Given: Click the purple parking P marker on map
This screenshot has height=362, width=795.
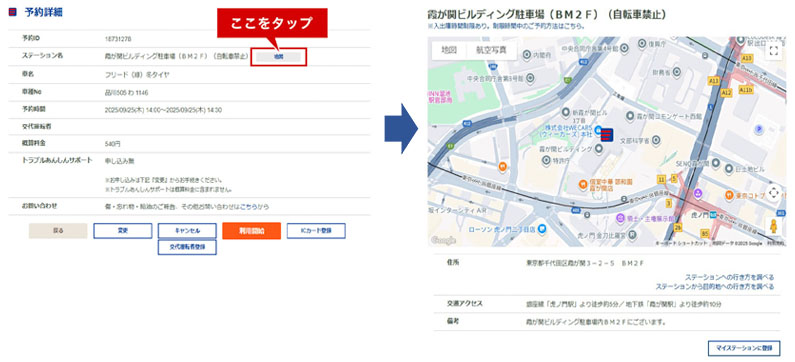Looking at the screenshot, I should (x=759, y=130).
